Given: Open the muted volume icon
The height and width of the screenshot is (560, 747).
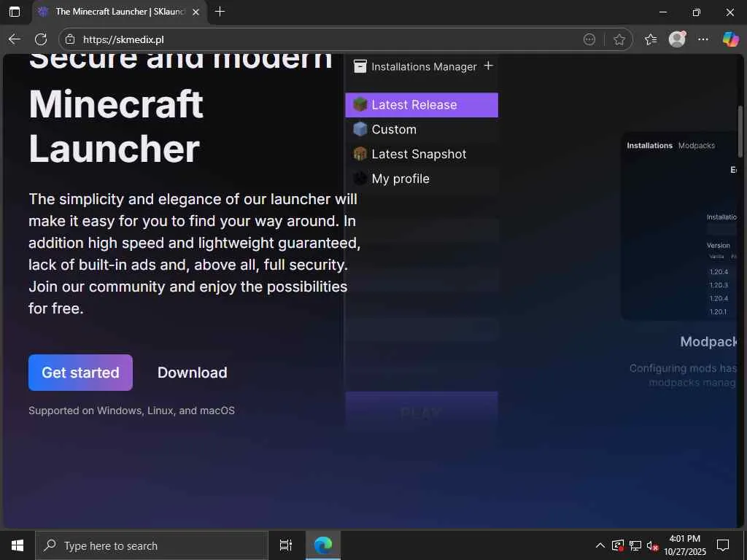Looking at the screenshot, I should (652, 545).
